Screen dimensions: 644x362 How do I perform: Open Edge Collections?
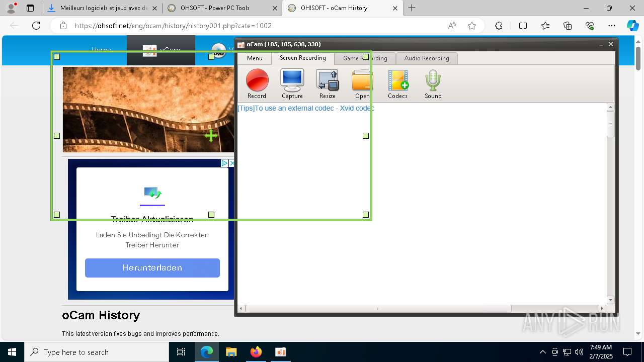click(568, 26)
